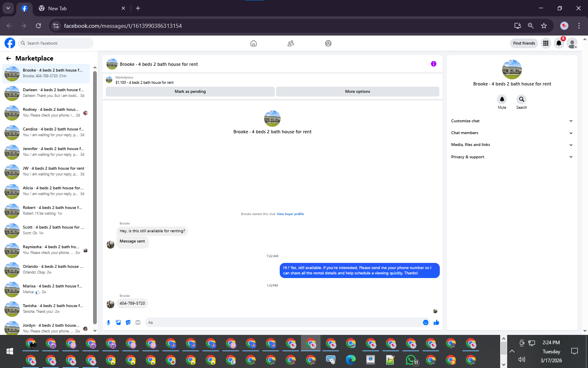Open JW's conversation in the list

click(x=46, y=171)
